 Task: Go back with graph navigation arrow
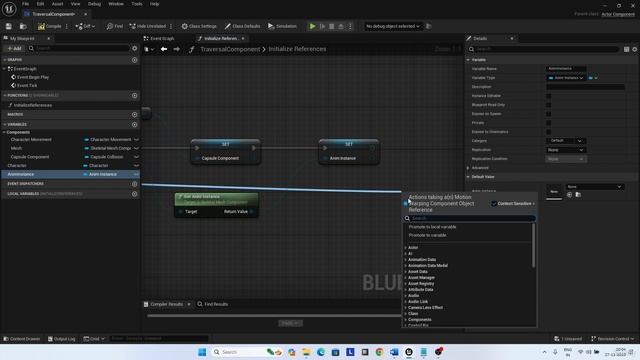coord(164,49)
